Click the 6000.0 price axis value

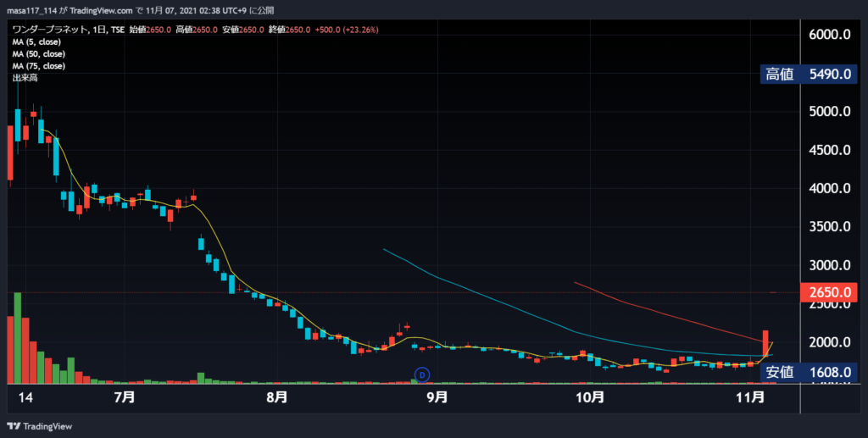pos(830,34)
